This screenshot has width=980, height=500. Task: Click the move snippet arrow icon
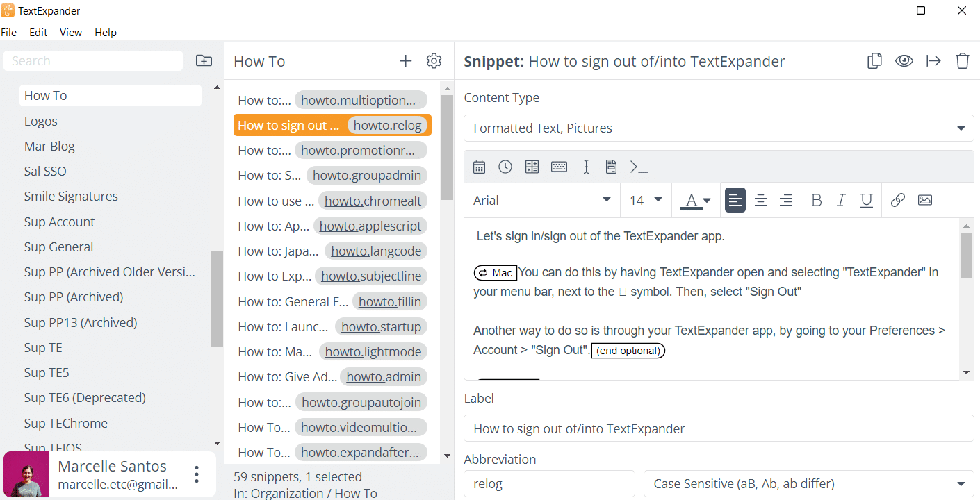(933, 61)
